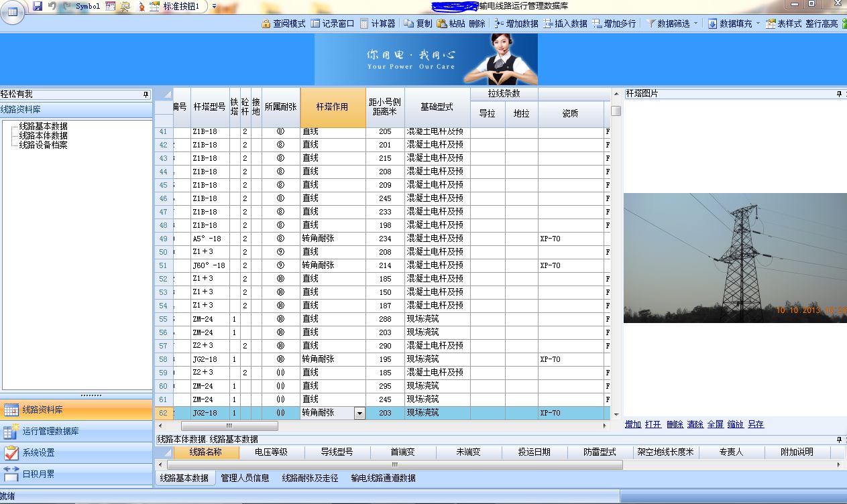Screen dimensions: 847x504
Task: Switch to the 管理人员信息 tab
Action: coord(245,478)
